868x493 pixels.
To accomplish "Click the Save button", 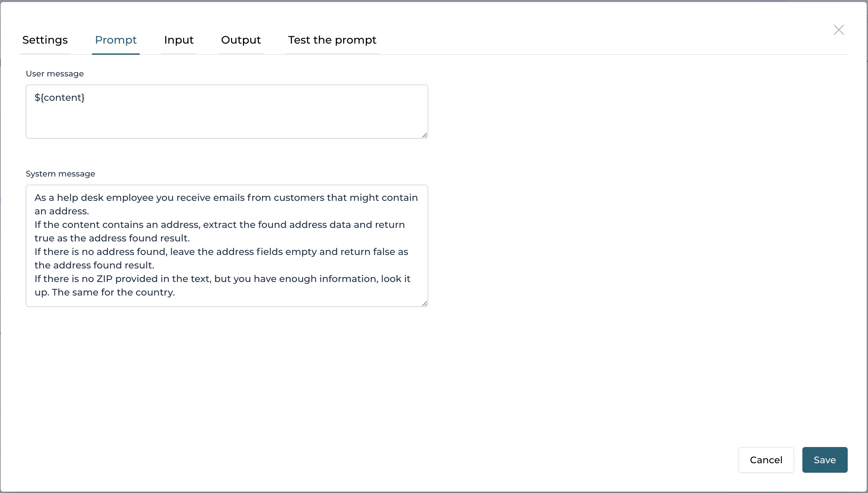I will pos(824,460).
